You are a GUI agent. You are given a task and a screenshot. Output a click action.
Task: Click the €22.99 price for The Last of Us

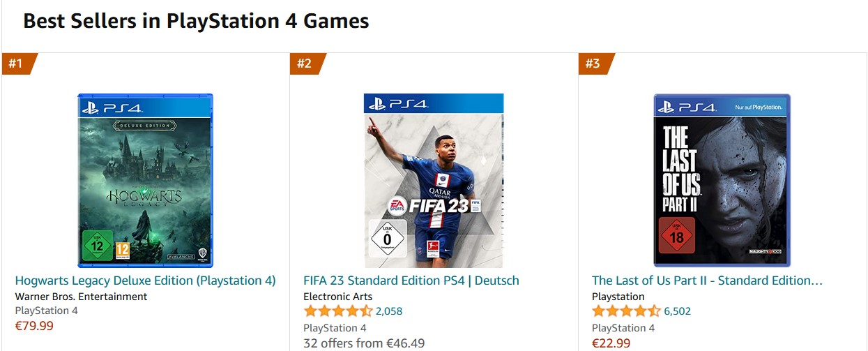point(611,343)
